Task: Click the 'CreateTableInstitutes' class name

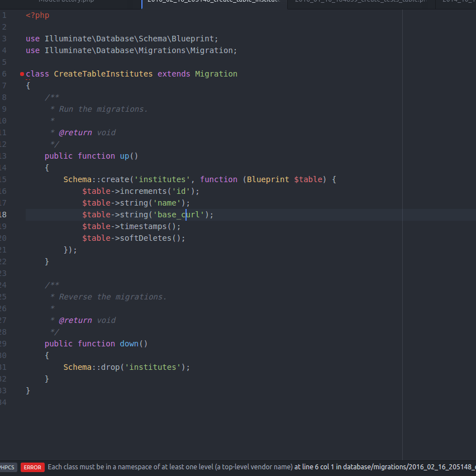Action: [x=103, y=74]
